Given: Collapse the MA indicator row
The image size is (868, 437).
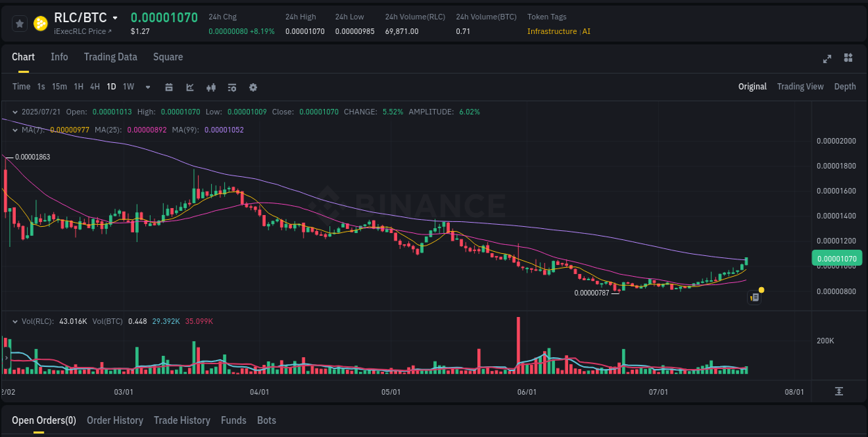Looking at the screenshot, I should (x=14, y=129).
